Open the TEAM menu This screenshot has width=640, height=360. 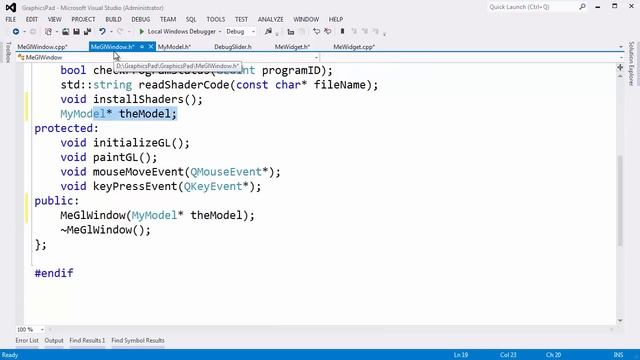(168, 19)
